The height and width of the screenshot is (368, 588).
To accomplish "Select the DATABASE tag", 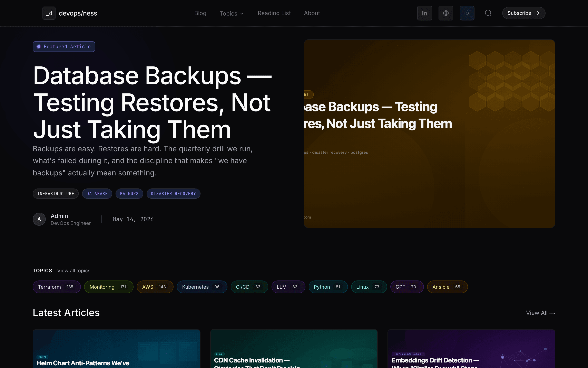I will 97,193.
